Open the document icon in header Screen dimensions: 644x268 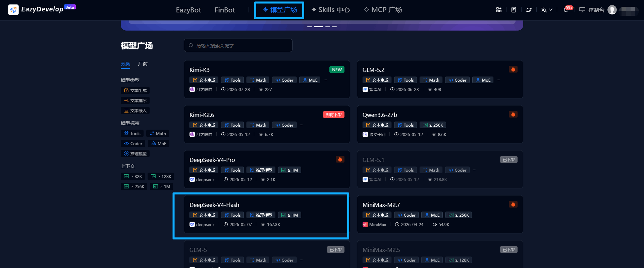(514, 10)
